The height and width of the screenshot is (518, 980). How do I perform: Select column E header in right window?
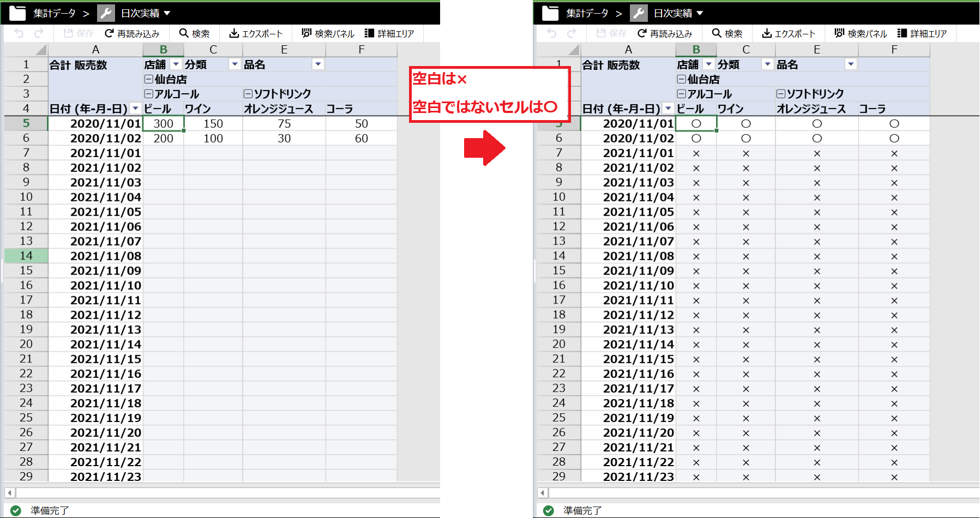pos(817,50)
